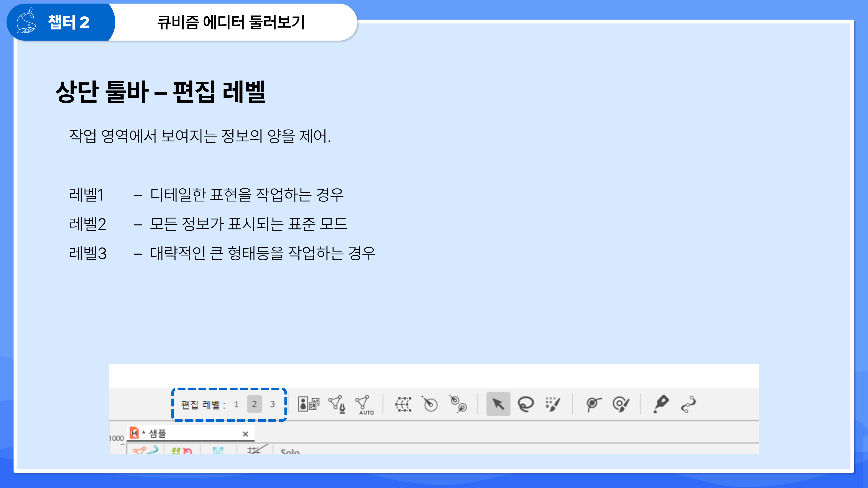
Task: Select the warp deformer creation tool
Action: [x=403, y=404]
